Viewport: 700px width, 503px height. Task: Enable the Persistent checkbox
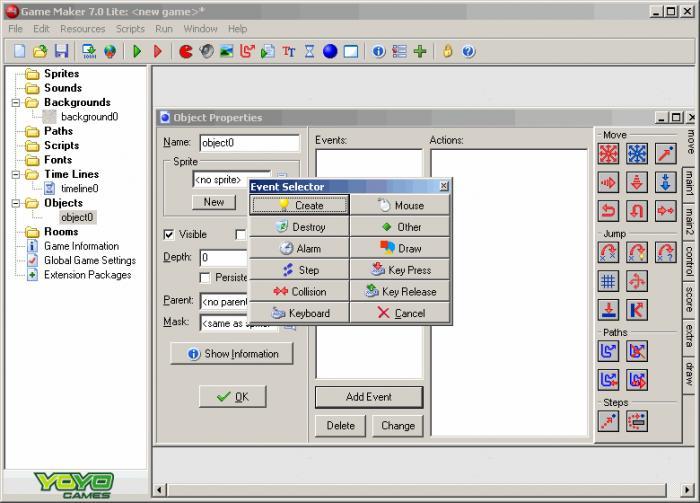click(206, 278)
